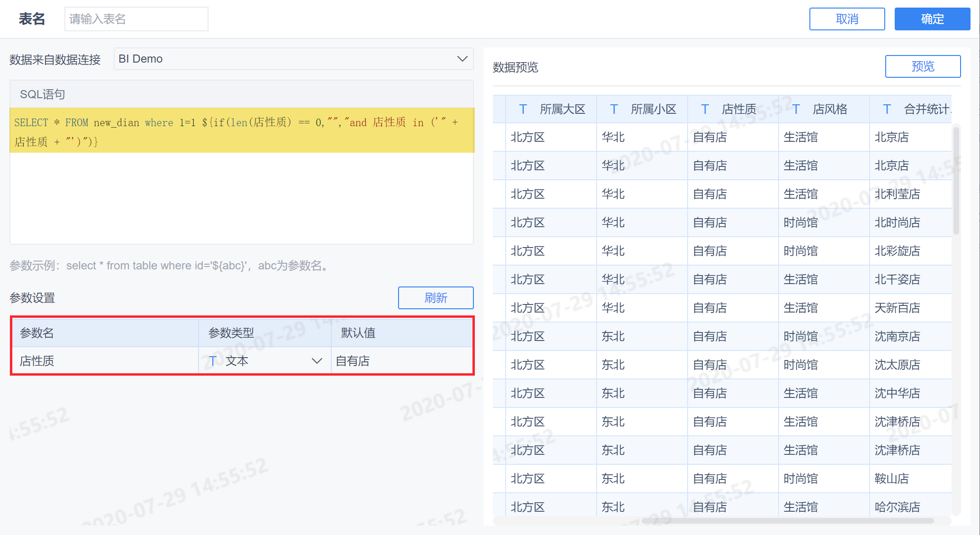Refresh parameters with 刷新 button
This screenshot has width=980, height=535.
click(436, 298)
